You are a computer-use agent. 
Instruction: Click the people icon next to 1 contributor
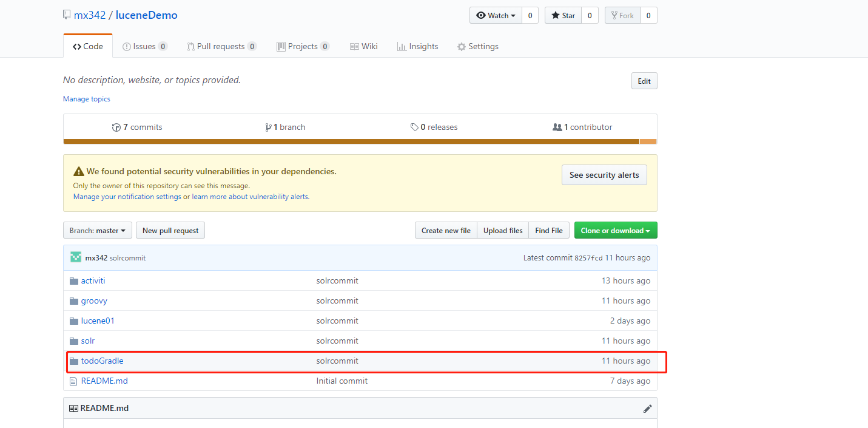pos(557,127)
